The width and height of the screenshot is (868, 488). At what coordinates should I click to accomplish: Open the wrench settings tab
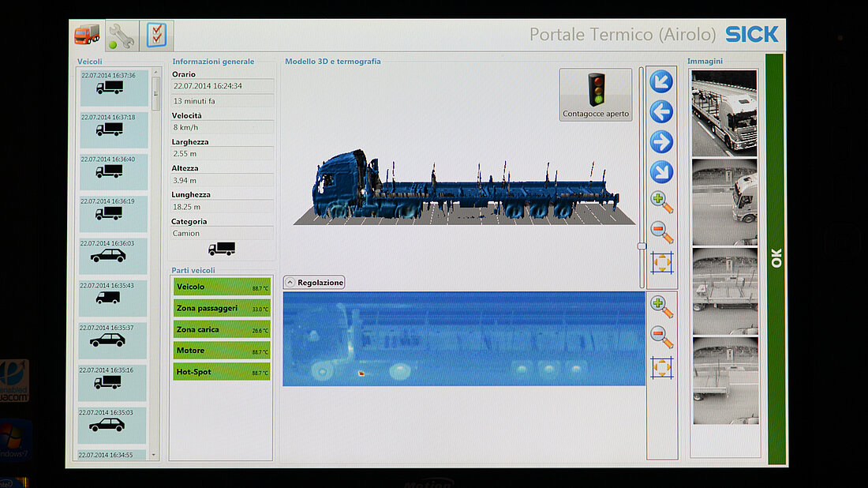[121, 36]
